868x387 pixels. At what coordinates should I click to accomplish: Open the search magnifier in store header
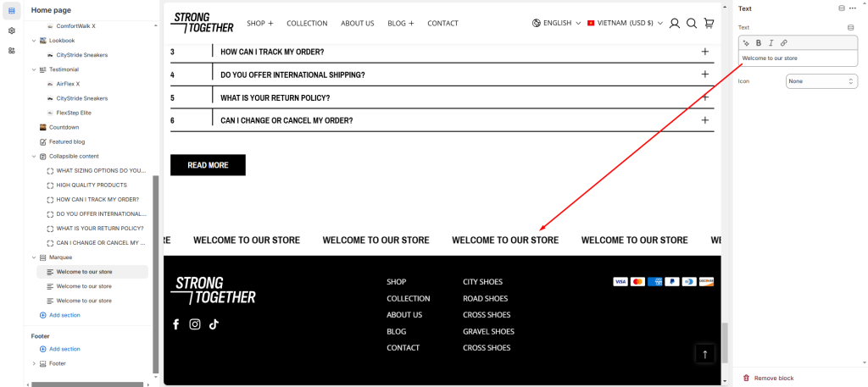(692, 23)
